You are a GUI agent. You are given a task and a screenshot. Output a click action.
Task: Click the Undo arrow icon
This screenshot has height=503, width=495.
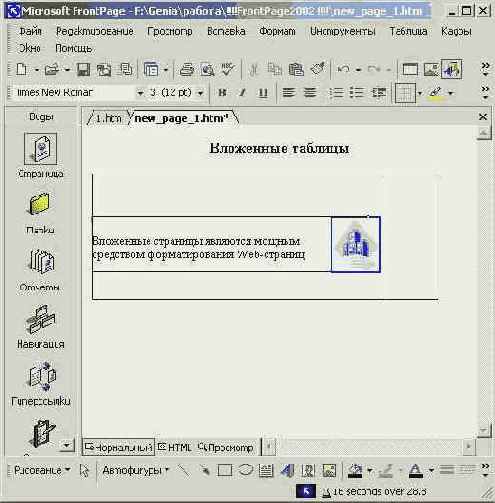pyautogui.click(x=344, y=70)
